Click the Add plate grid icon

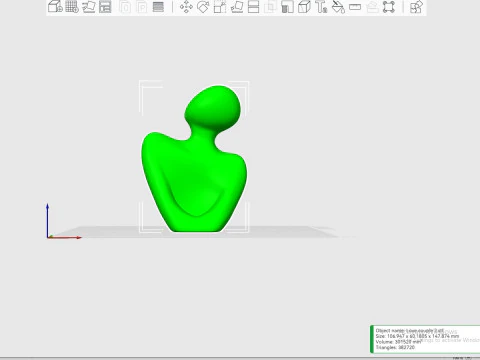72,7
